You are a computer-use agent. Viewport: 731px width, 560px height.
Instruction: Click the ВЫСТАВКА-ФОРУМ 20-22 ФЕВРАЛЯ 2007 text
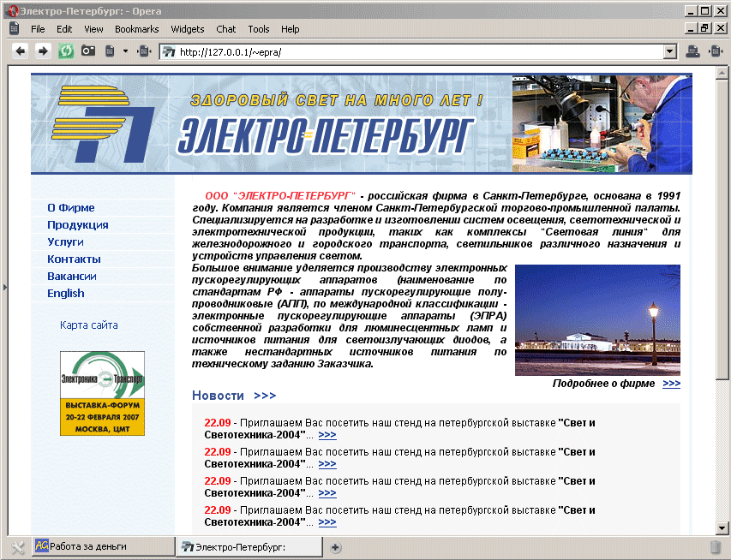(x=103, y=411)
